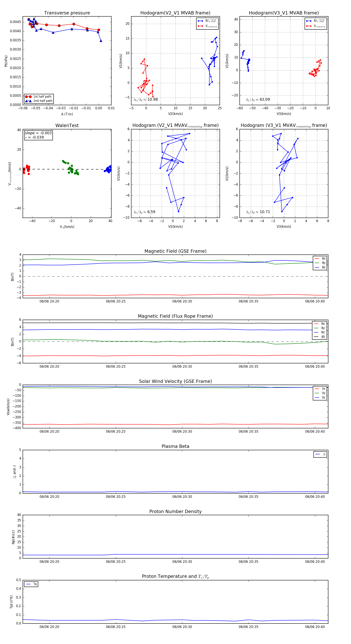
Task: Click the 'Transverse pressure' plot title
Action: click(67, 13)
